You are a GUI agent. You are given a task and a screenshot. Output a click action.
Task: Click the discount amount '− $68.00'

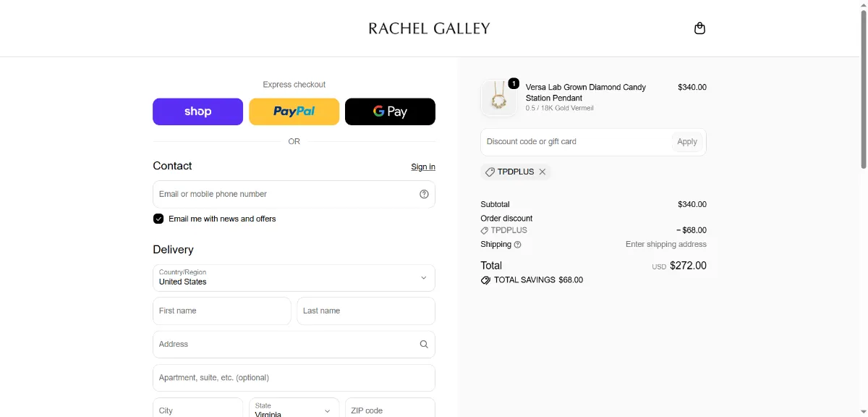point(692,230)
